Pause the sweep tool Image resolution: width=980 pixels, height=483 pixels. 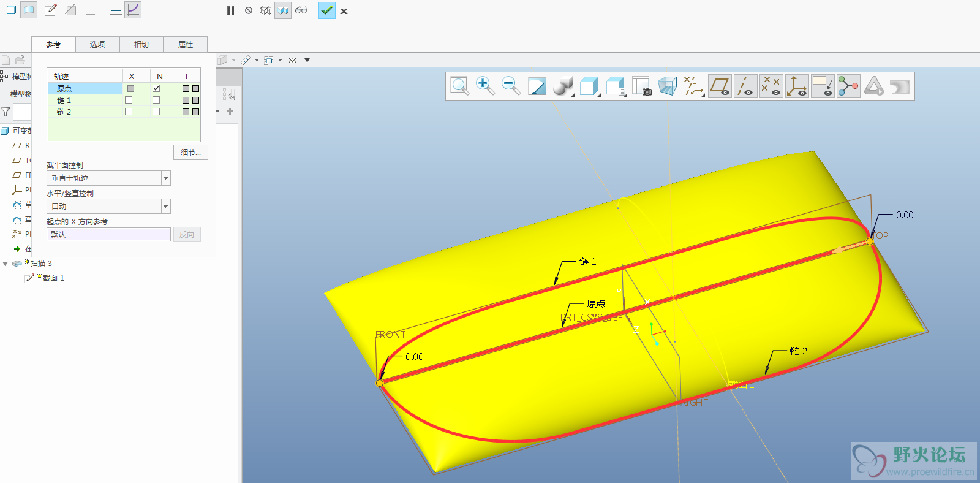coord(230,10)
